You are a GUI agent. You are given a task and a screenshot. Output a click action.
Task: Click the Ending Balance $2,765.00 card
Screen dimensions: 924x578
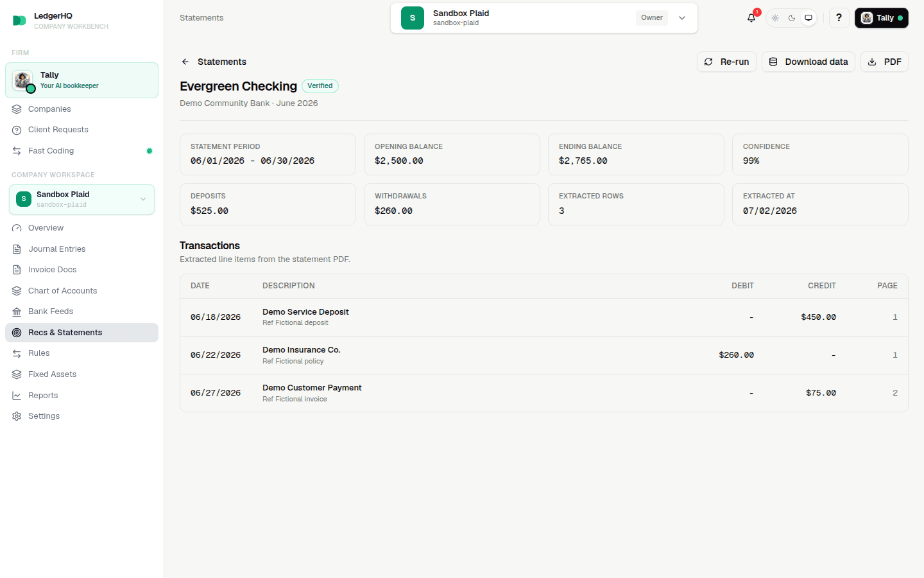pyautogui.click(x=636, y=154)
